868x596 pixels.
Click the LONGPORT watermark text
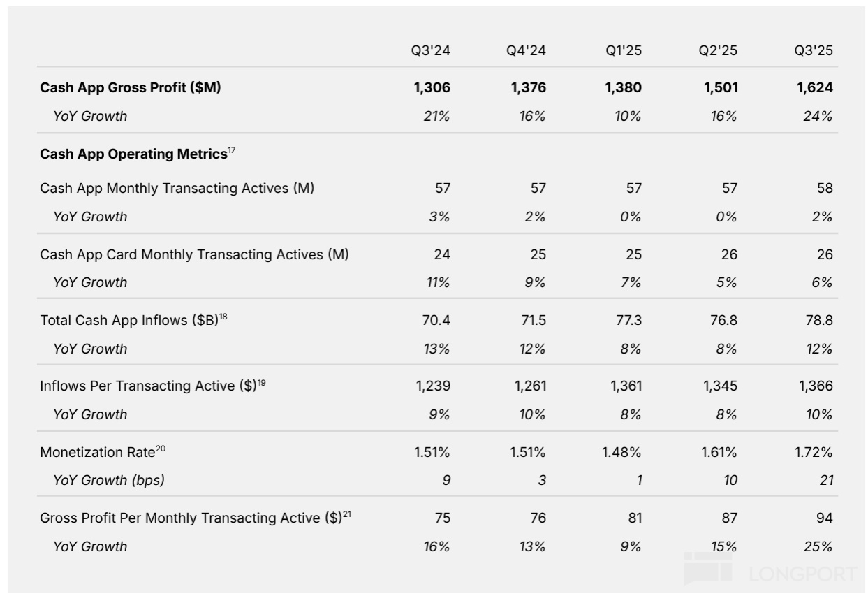[x=802, y=575]
